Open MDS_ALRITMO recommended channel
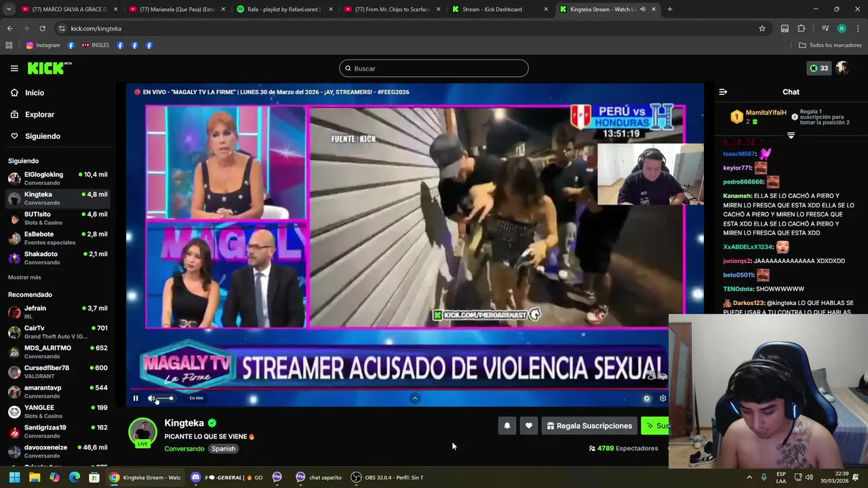 [x=58, y=352]
